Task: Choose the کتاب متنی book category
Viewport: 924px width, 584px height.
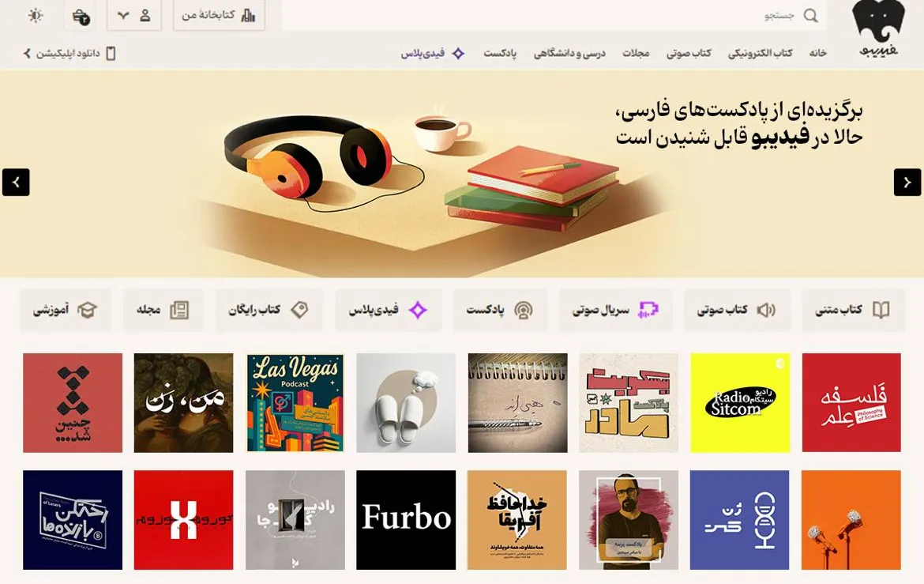Action: coord(853,310)
